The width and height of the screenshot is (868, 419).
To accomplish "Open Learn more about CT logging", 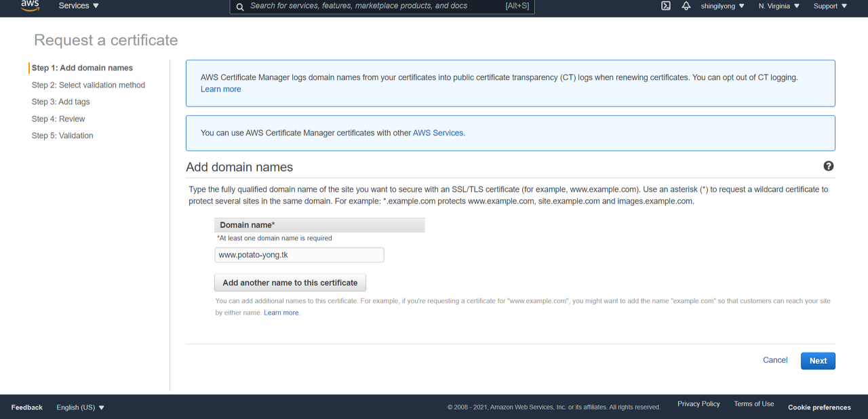I will coord(220,89).
